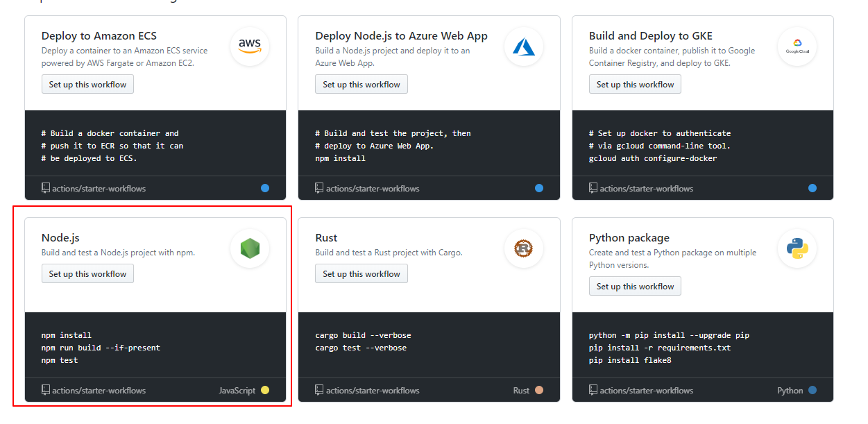The image size is (868, 424).
Task: Click the highlighted Node.js workflow card
Action: [155, 305]
